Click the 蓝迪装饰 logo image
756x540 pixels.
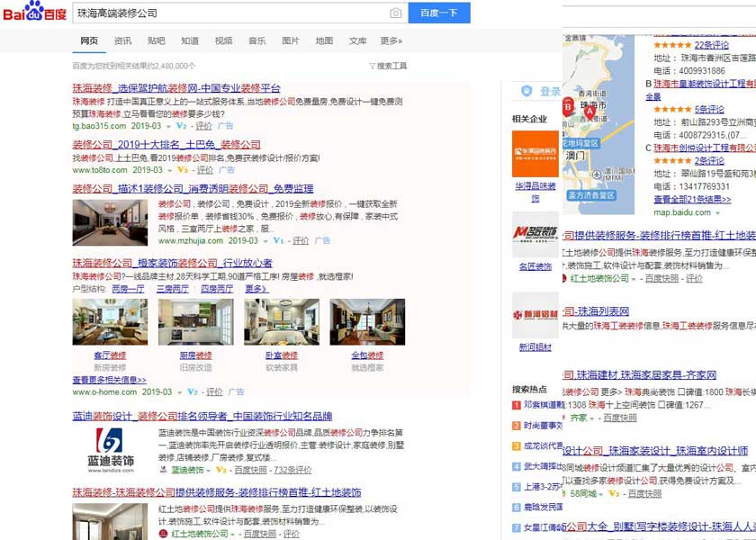pos(111,450)
